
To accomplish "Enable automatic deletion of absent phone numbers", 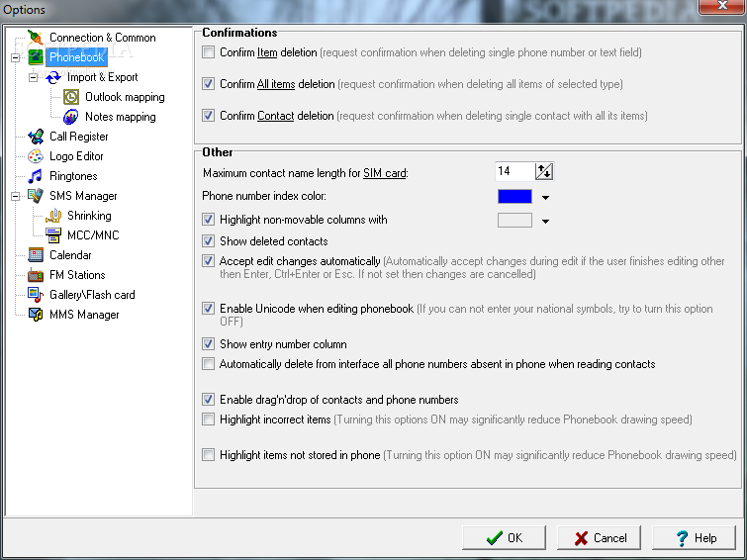I will click(x=208, y=364).
